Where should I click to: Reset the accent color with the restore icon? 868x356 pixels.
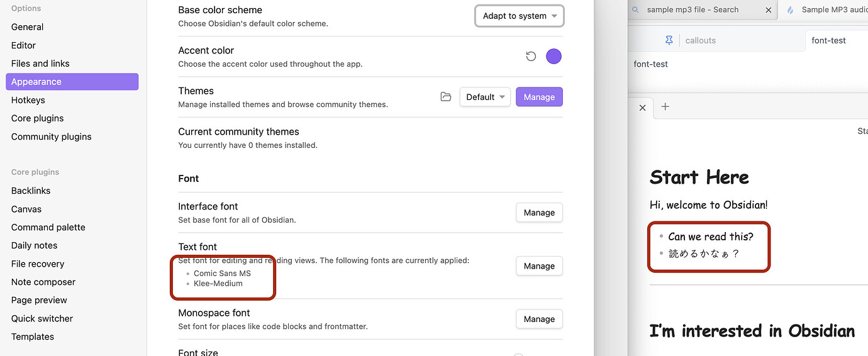[x=531, y=57]
